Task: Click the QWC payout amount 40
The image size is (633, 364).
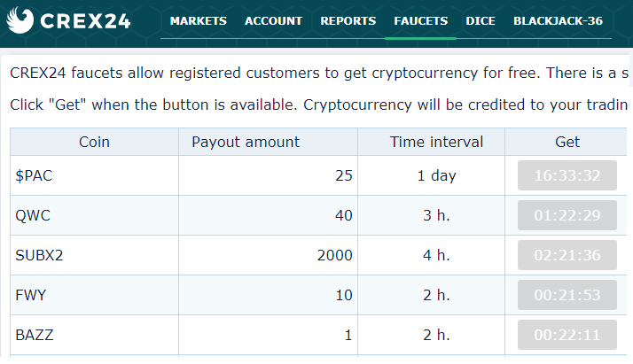Action: coord(343,215)
